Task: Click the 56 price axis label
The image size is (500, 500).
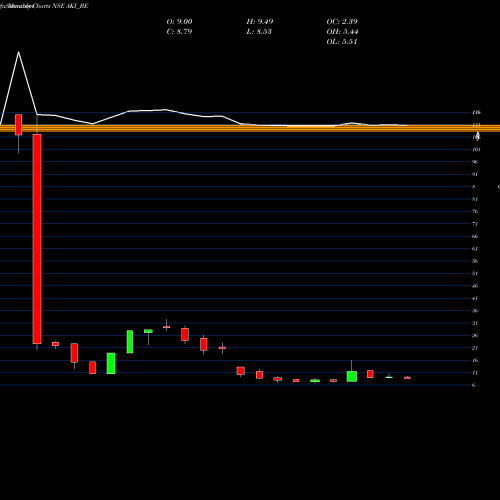Action: pos(475,261)
